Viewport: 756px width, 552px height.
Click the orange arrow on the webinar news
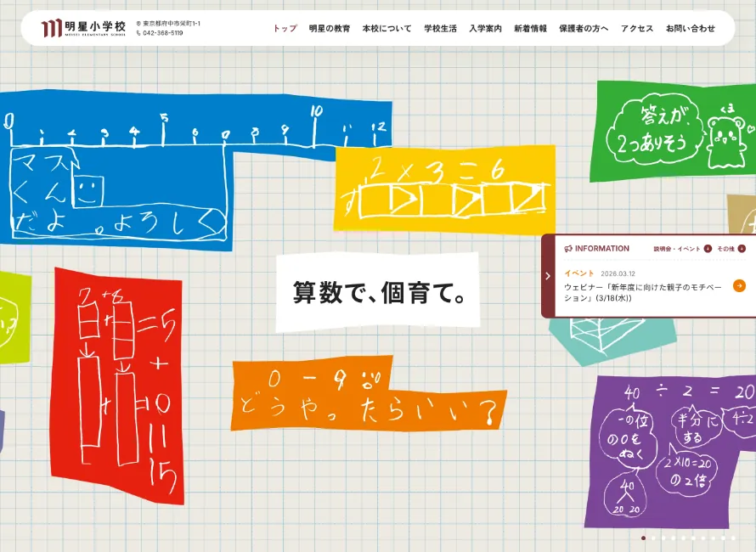coord(739,286)
